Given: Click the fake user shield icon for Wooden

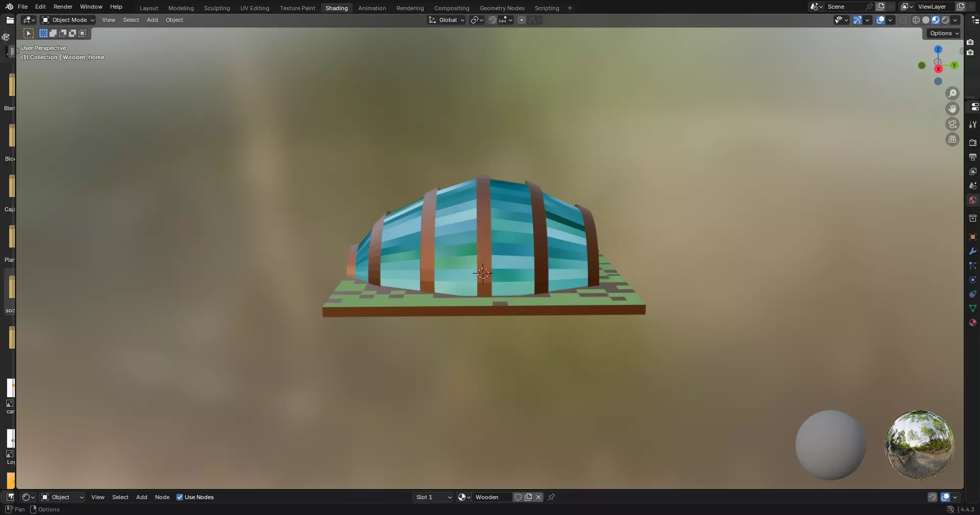Looking at the screenshot, I should click(x=518, y=497).
